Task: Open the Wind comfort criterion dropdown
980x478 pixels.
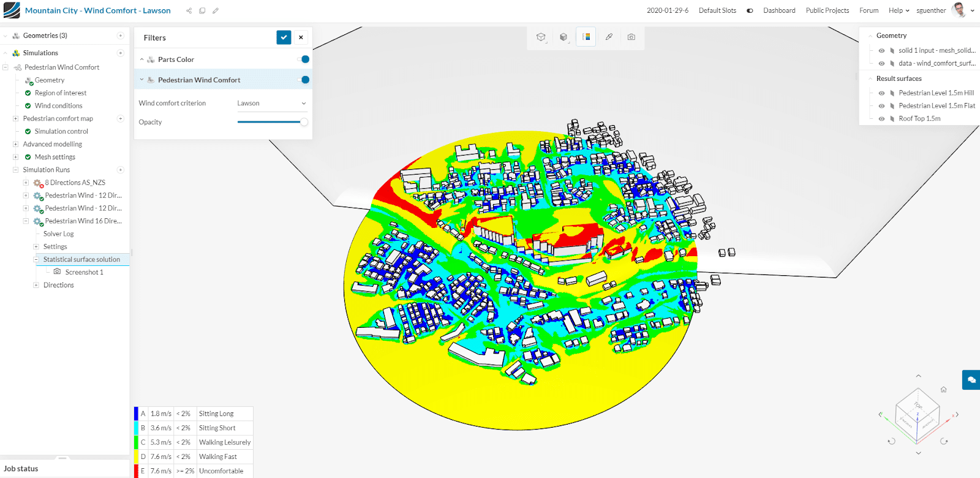Action: (271, 104)
